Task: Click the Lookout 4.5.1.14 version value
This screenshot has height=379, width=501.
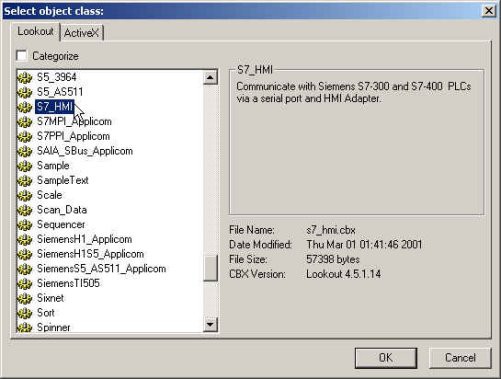Action: click(343, 274)
